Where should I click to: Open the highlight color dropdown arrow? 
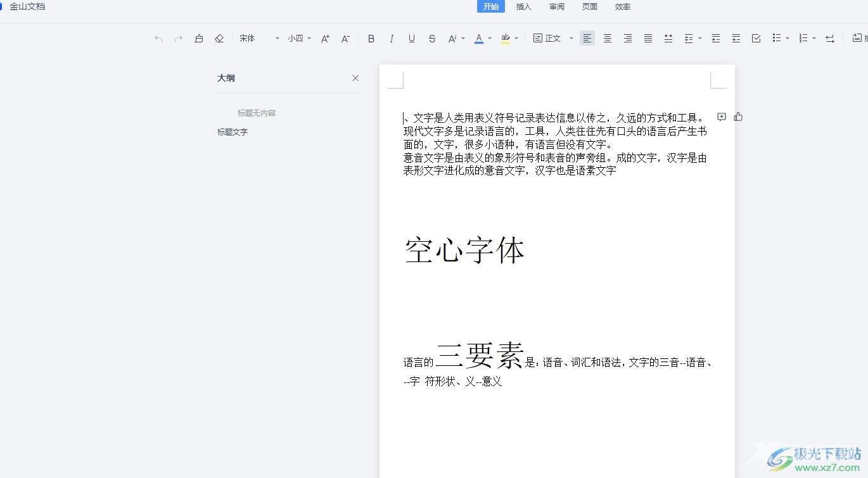pyautogui.click(x=516, y=39)
